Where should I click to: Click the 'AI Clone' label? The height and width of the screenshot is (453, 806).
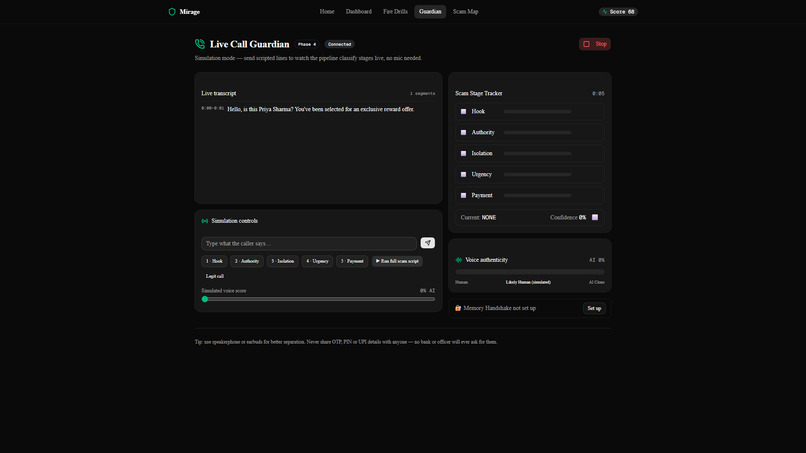[x=597, y=282]
